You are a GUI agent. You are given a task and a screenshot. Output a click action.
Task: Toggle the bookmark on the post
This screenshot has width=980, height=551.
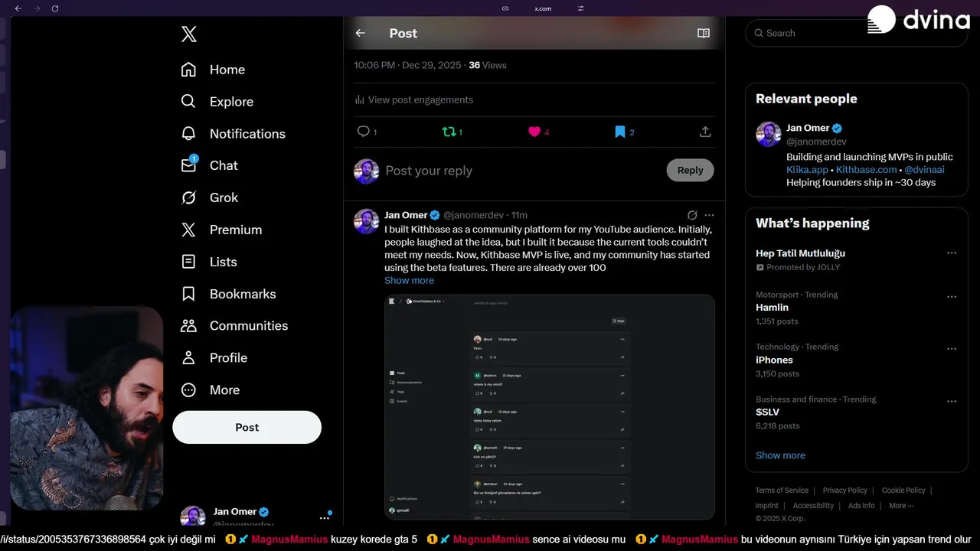coord(620,132)
